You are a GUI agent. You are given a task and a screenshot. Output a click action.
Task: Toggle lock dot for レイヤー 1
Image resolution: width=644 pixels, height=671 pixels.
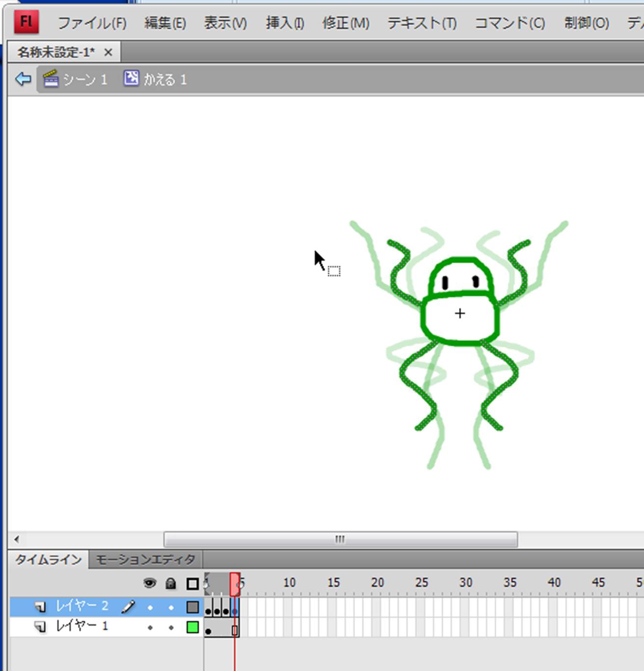171,627
